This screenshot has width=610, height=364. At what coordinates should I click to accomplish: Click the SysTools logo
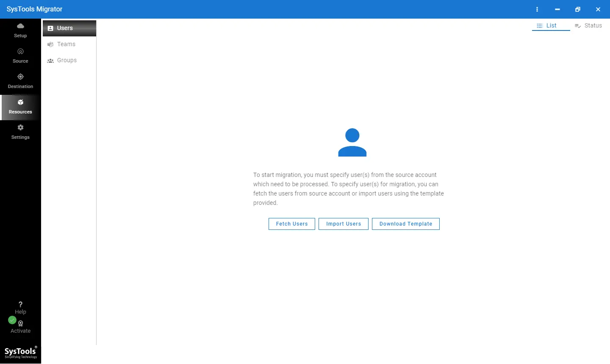[x=20, y=353]
